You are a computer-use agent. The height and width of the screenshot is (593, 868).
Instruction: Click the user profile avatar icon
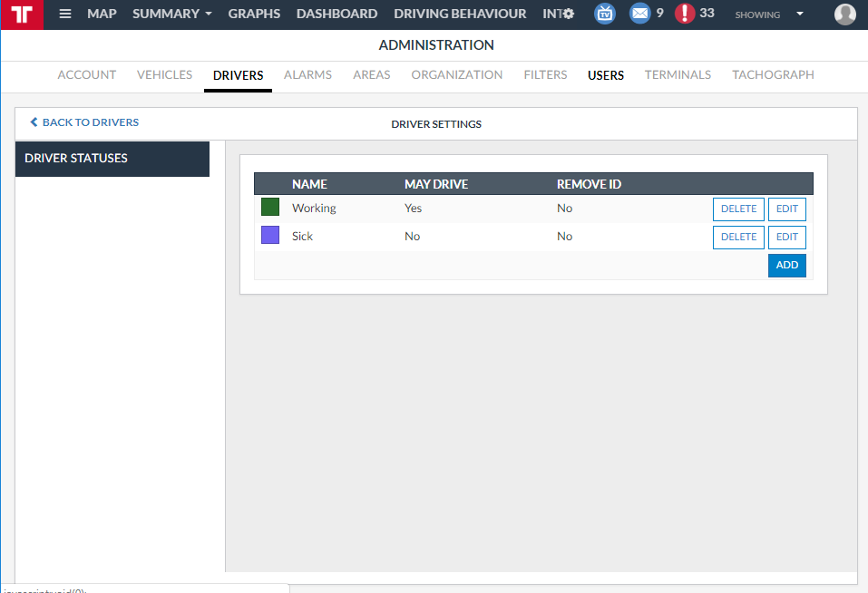click(844, 15)
